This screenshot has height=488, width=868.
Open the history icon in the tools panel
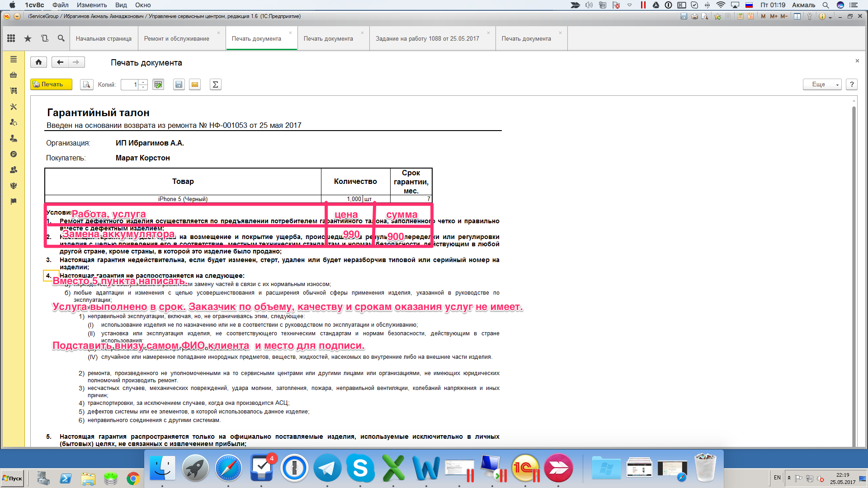coord(45,38)
